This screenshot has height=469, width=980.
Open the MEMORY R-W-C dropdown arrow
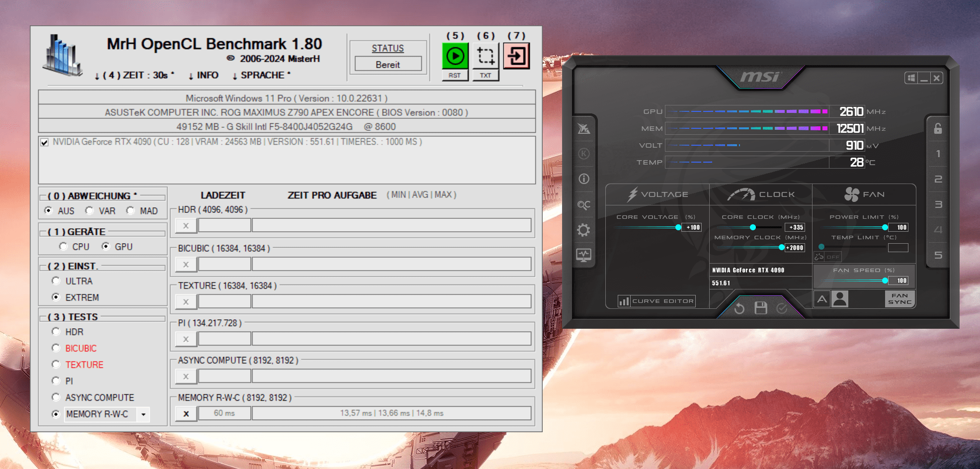click(143, 414)
